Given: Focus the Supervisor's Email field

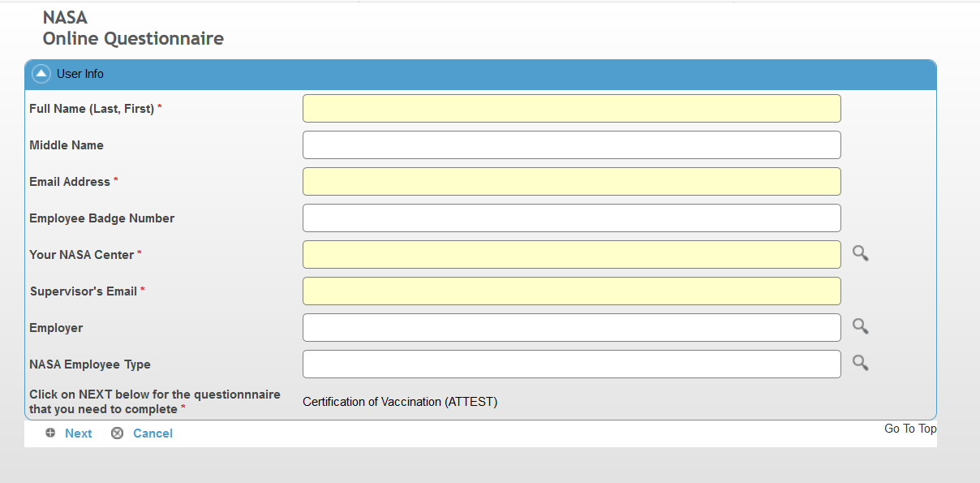Looking at the screenshot, I should (x=572, y=291).
